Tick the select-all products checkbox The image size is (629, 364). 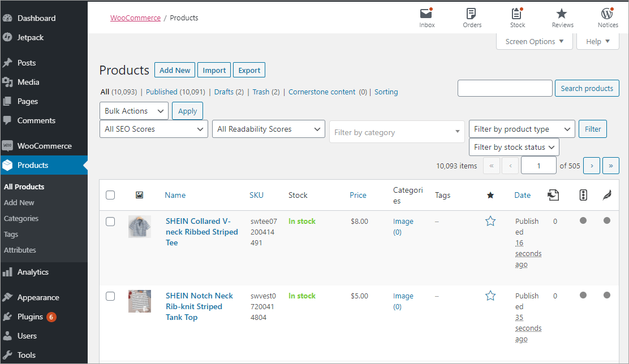(110, 195)
